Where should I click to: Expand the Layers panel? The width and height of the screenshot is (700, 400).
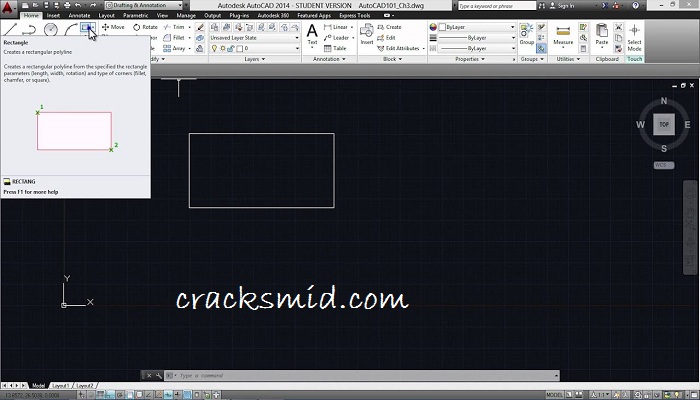tap(254, 59)
